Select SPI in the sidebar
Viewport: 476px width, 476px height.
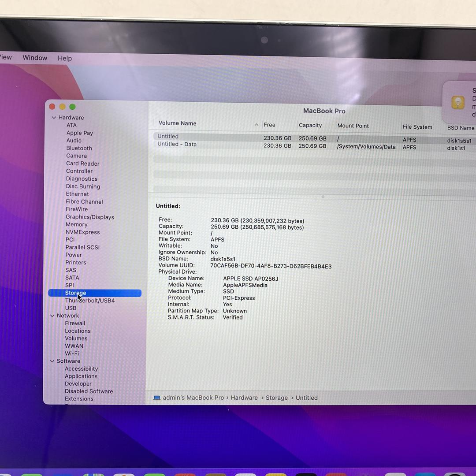click(x=70, y=285)
